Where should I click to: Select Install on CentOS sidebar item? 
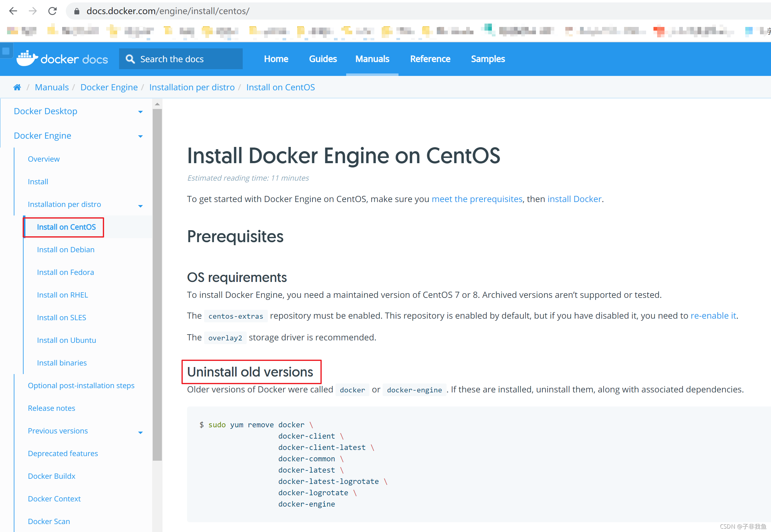pos(66,227)
